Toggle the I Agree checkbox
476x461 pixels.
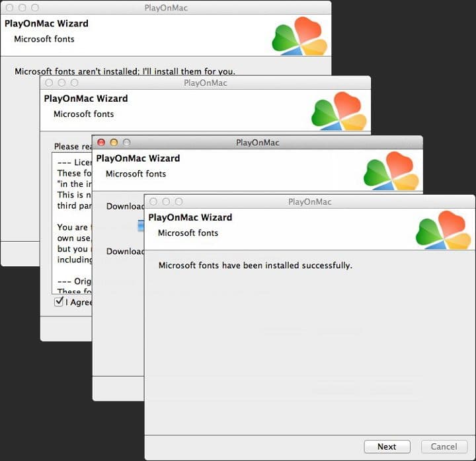pos(59,302)
